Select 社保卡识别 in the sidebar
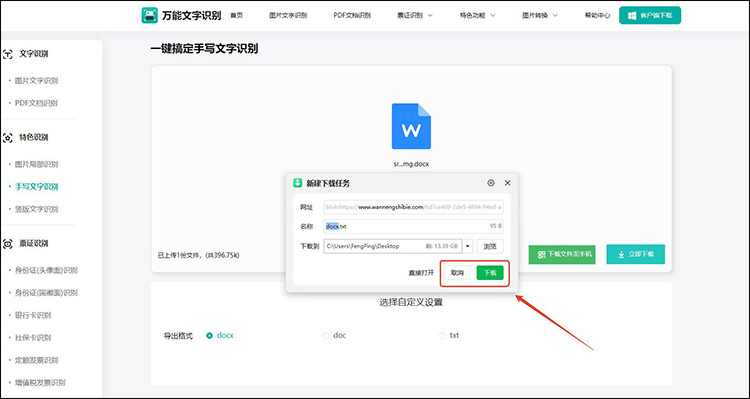Image resolution: width=750 pixels, height=399 pixels. (33, 338)
